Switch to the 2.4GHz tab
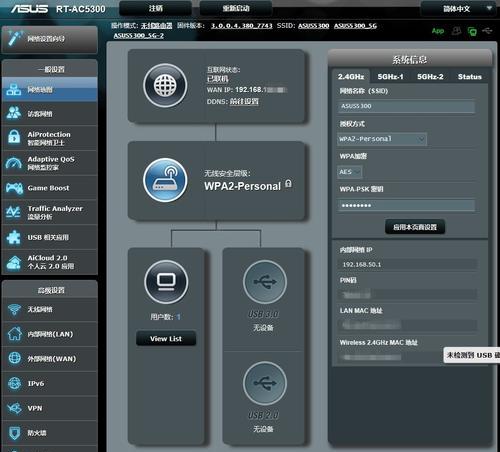Screen dimensions: 500x452 (351, 77)
